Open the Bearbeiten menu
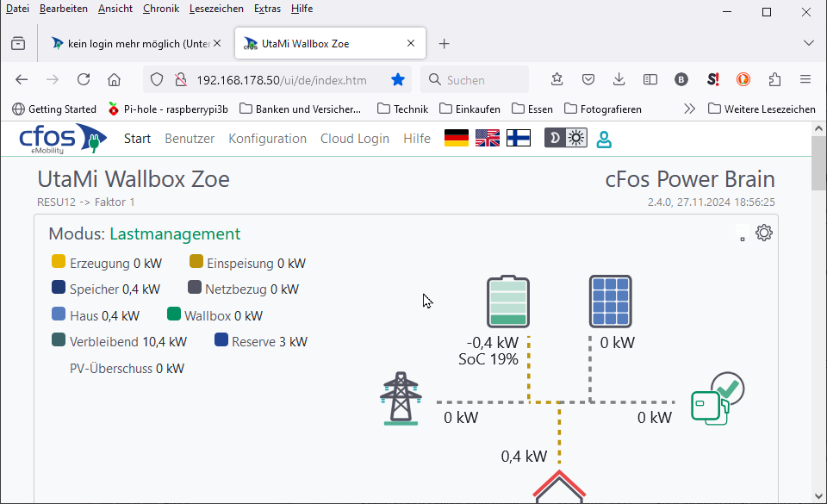Screen dimensions: 827x504 tap(63, 9)
